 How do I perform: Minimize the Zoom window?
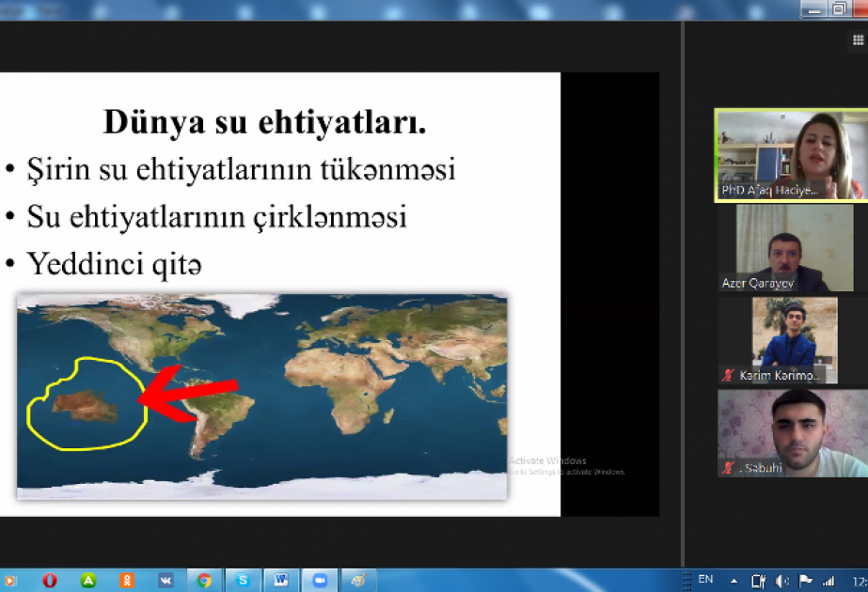[x=813, y=8]
